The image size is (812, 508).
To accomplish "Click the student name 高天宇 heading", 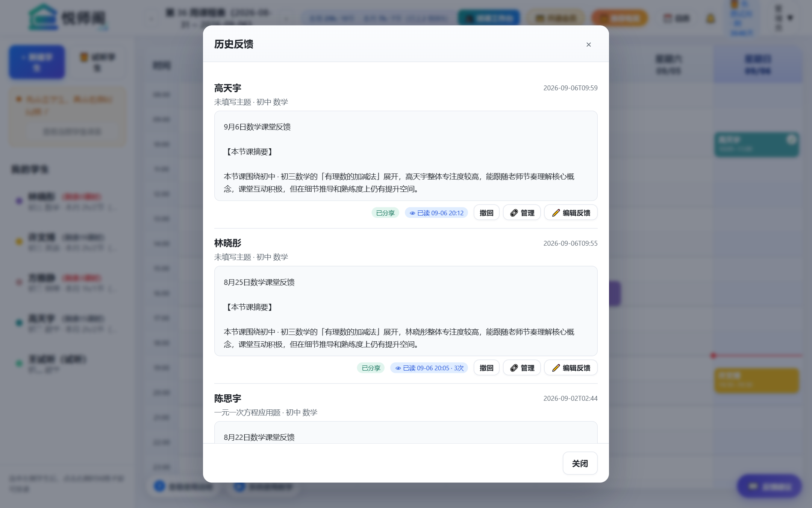I will pyautogui.click(x=227, y=88).
